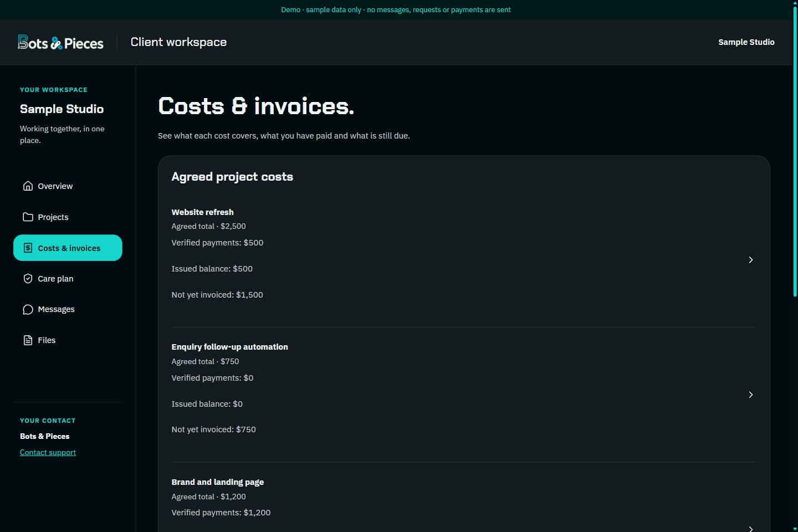Viewport: 798px width, 532px height.
Task: Click "Not yet invoiced: $750"
Action: pos(213,429)
